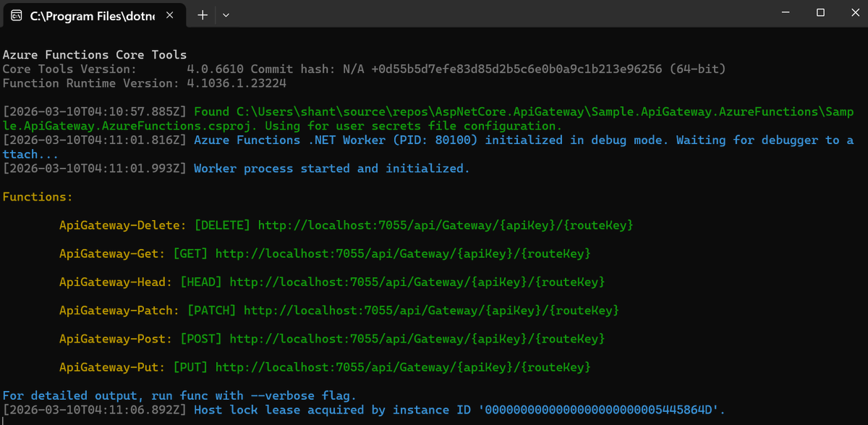Click the "ApiGateway-Put:" function name
Screen dimensions: 868x425
point(112,367)
